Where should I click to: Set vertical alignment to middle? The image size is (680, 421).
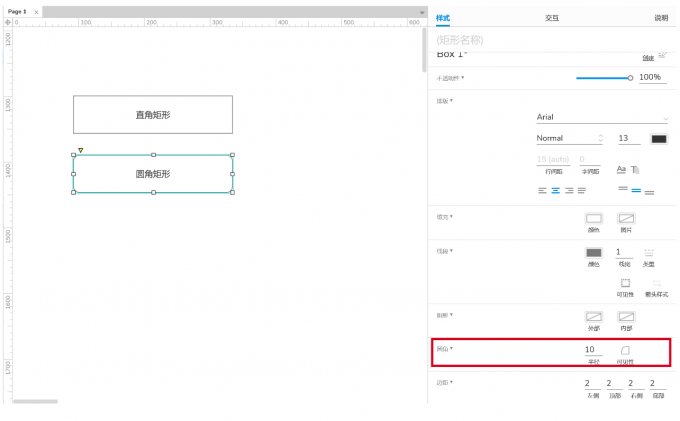tap(636, 190)
